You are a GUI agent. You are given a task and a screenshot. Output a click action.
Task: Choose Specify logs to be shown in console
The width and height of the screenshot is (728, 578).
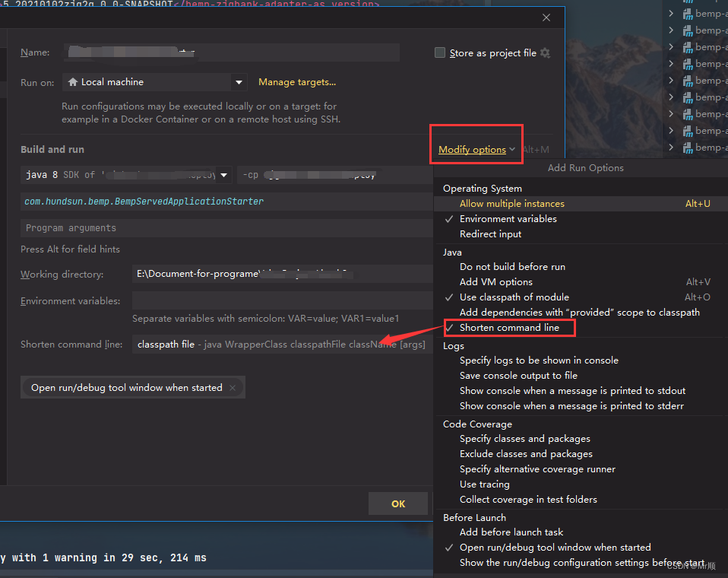(524, 360)
